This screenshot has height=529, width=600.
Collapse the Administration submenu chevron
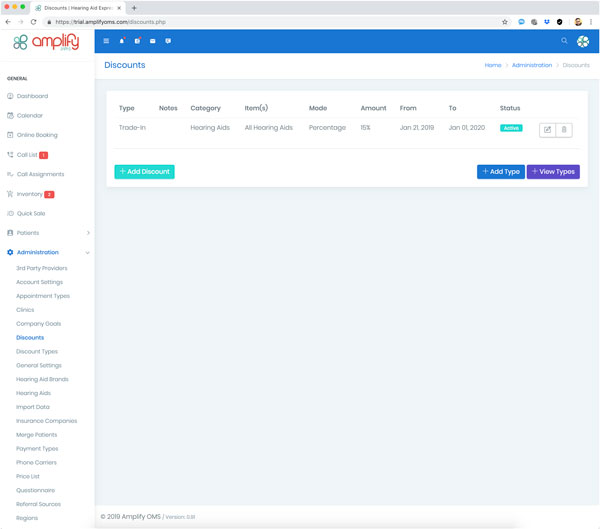click(x=88, y=253)
